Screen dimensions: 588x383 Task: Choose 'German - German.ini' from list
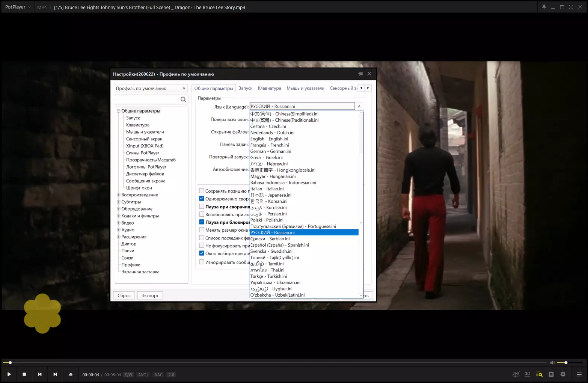coord(304,151)
